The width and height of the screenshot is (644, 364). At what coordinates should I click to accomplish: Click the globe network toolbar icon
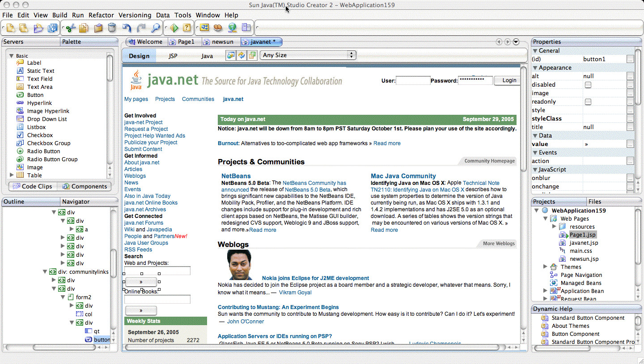click(232, 28)
